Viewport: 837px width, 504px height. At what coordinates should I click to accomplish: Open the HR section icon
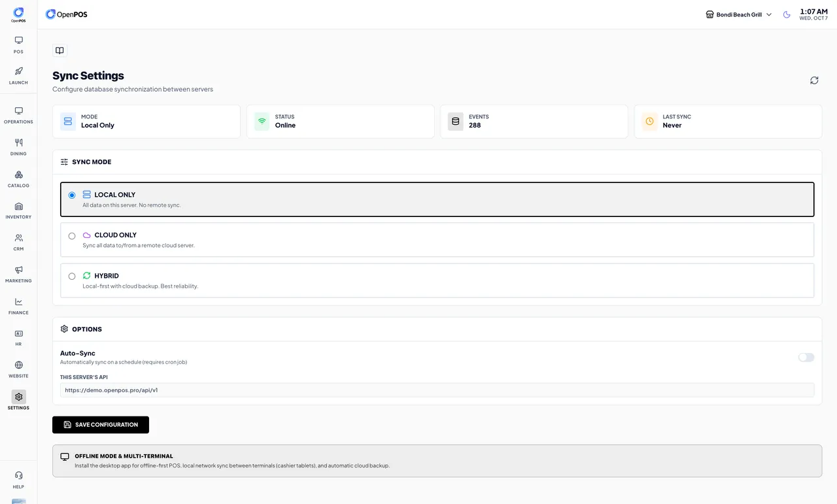[18, 333]
